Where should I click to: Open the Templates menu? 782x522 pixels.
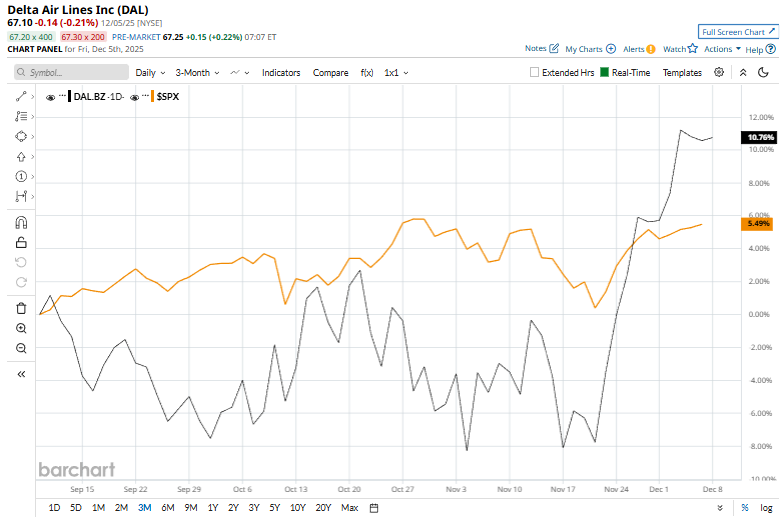coord(682,73)
